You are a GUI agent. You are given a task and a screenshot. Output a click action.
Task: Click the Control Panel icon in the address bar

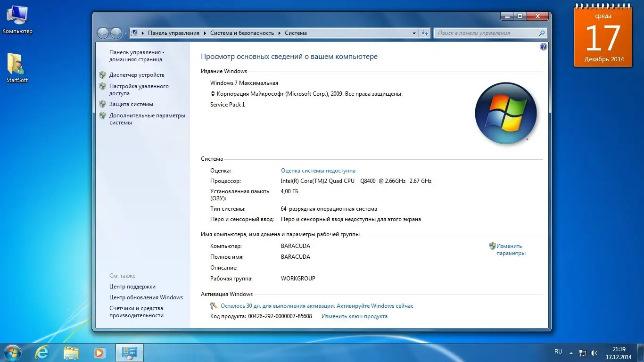(134, 33)
